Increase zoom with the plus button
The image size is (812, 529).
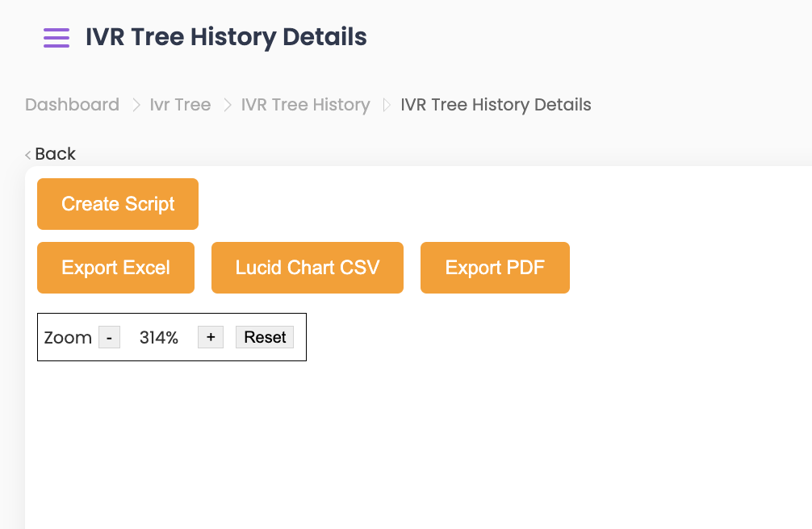(x=211, y=337)
